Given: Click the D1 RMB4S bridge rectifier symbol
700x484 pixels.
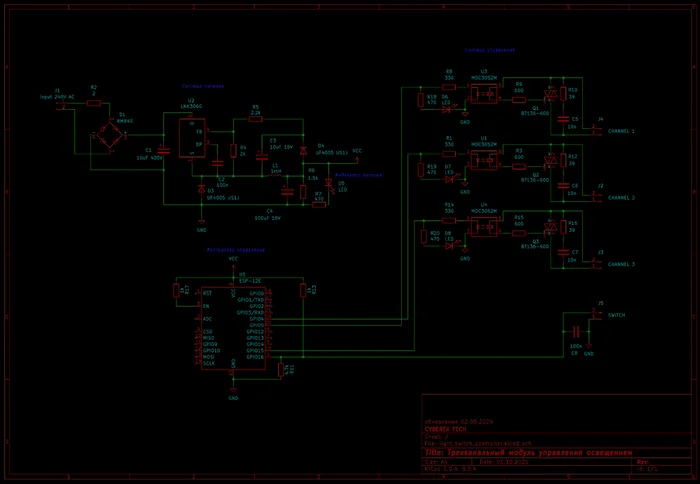Looking at the screenshot, I should coord(109,135).
